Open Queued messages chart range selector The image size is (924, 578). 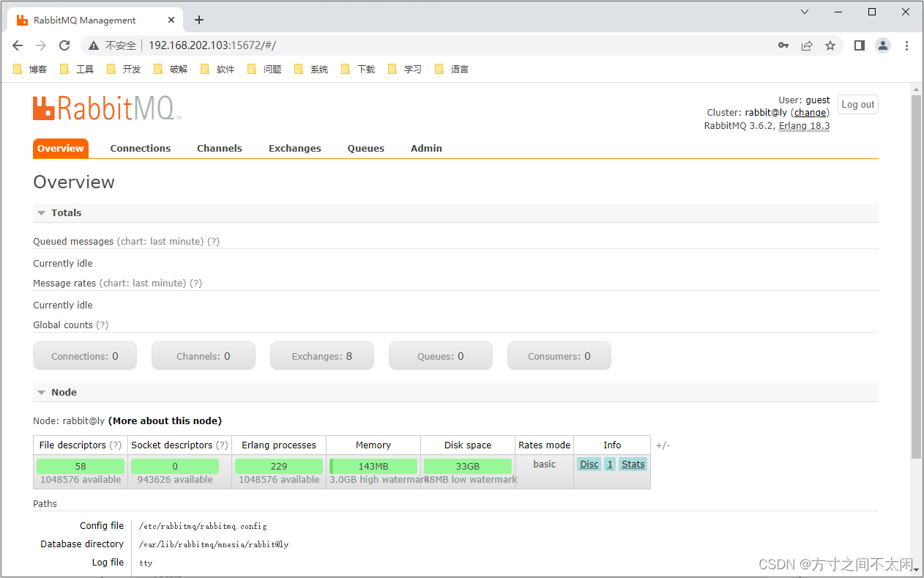point(160,241)
